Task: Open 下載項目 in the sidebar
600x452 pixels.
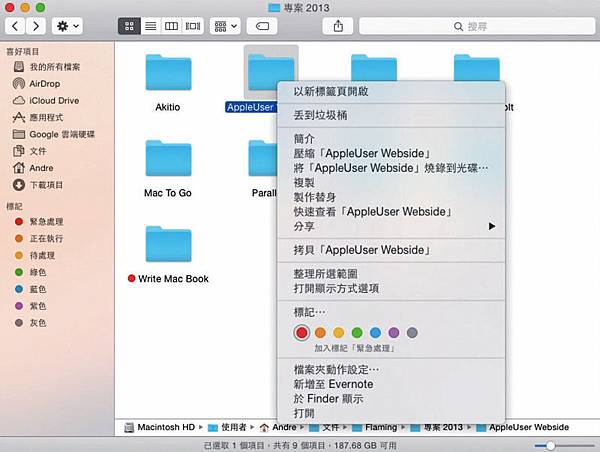Action: click(x=38, y=185)
